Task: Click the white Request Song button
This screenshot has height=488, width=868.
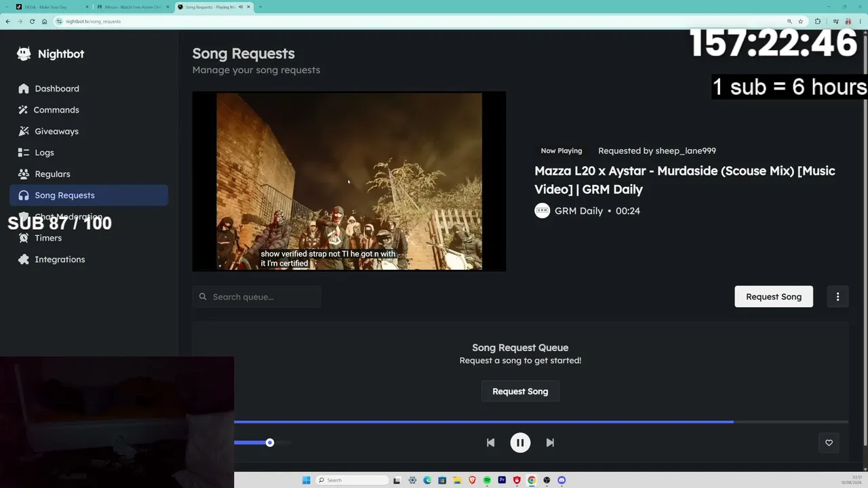Action: [x=774, y=297]
